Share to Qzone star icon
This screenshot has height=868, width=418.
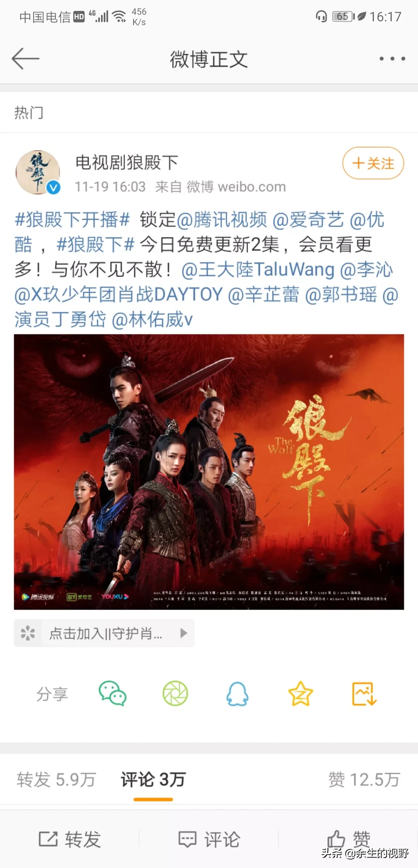pyautogui.click(x=301, y=693)
